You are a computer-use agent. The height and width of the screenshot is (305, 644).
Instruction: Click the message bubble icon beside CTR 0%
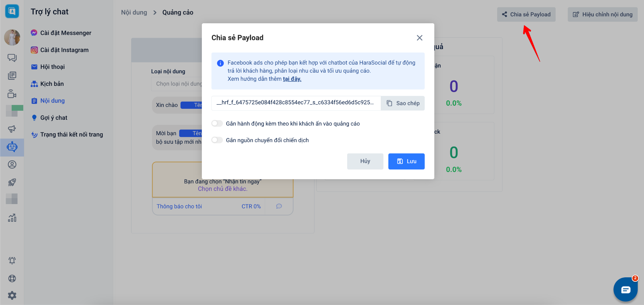[279, 206]
